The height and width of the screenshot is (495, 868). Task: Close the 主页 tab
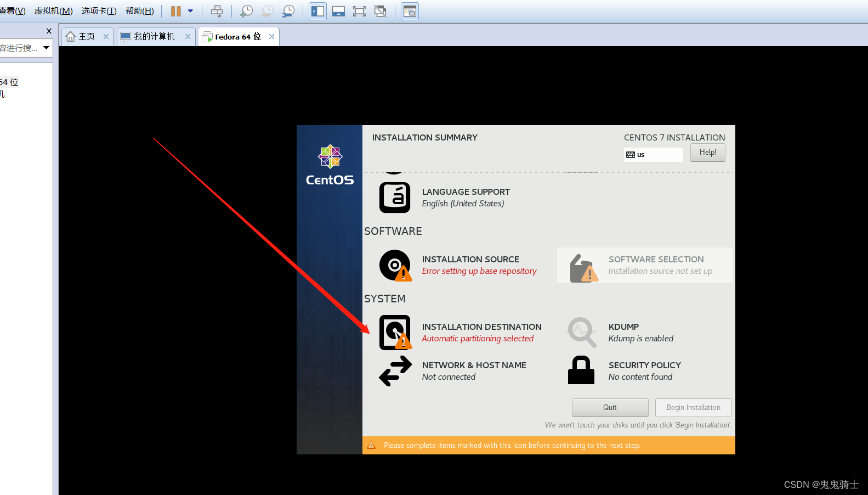[x=106, y=37]
